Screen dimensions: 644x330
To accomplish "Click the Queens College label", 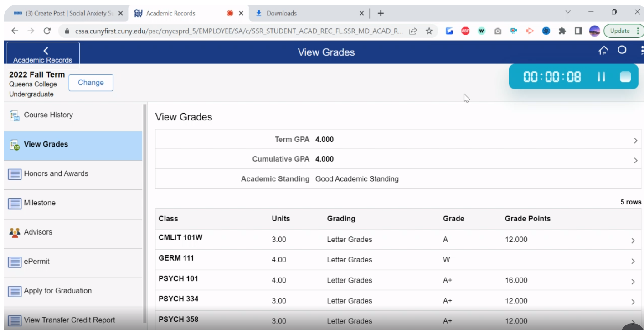I will (x=33, y=84).
